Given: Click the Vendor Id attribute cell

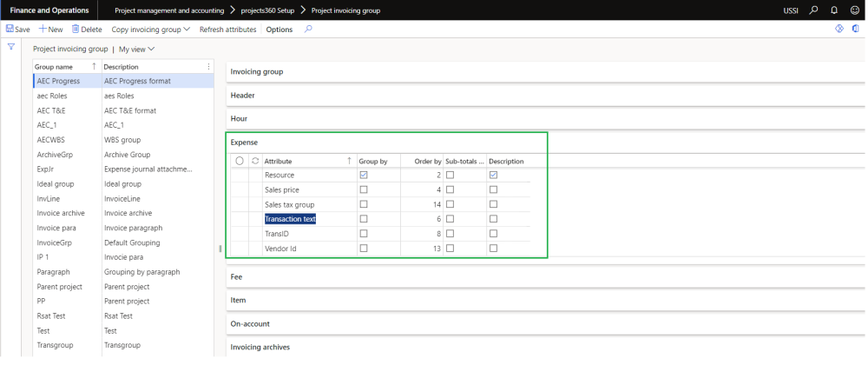Looking at the screenshot, I should (x=310, y=249).
